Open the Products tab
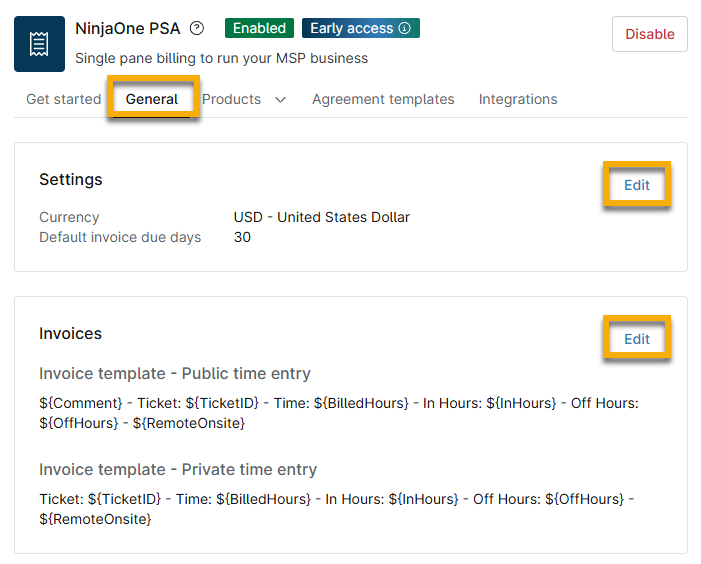Viewport: 701px width, 564px height. 231,99
